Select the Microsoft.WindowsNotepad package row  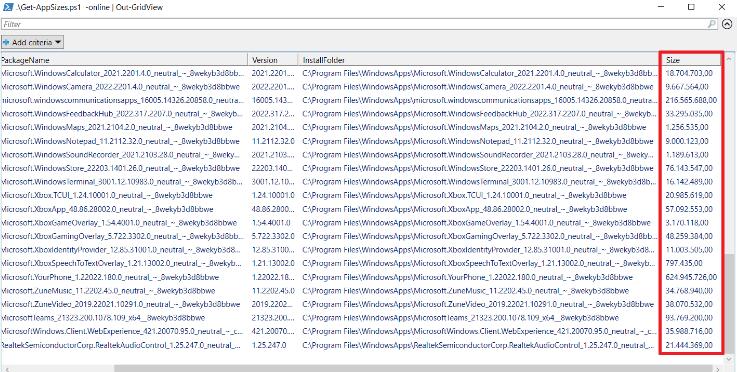[362, 141]
